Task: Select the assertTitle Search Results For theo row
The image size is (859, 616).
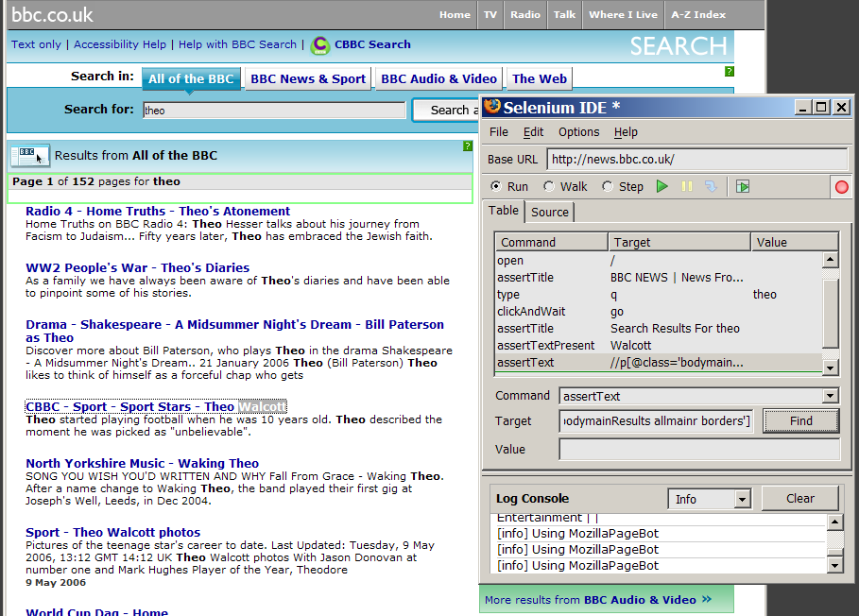Action: coord(658,329)
